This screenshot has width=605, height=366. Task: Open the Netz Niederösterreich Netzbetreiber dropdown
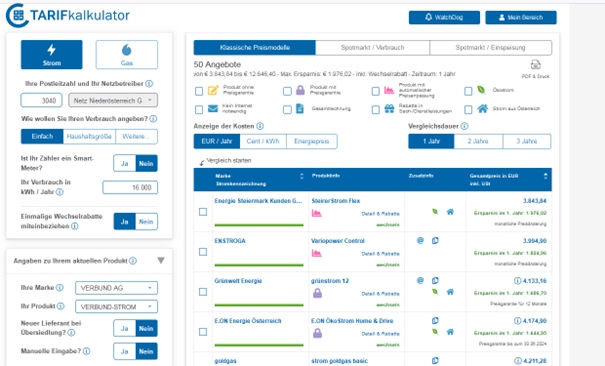click(x=113, y=100)
